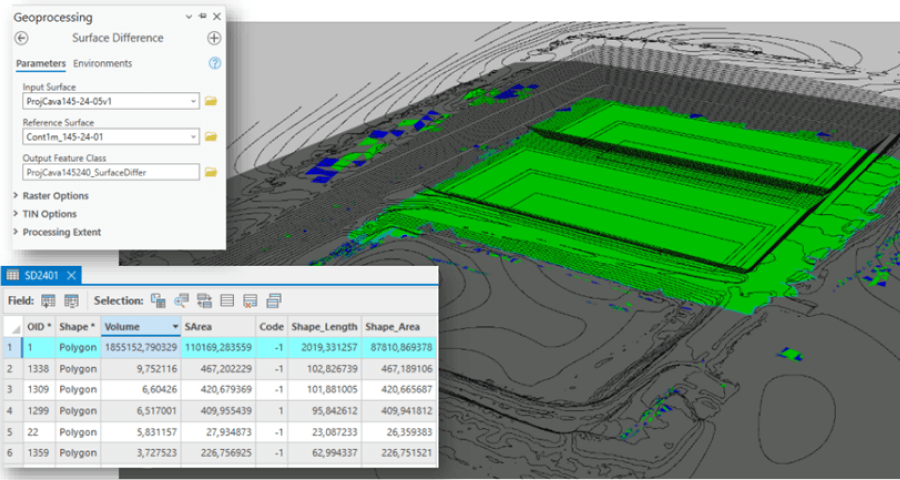Screen dimensions: 900x480
Task: Click the Switch Selection icon
Action: pos(205,300)
